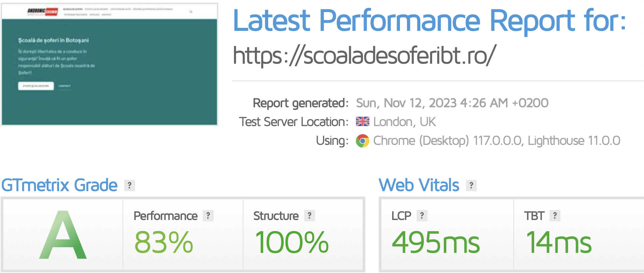Open the LCP help question icon

tap(422, 216)
